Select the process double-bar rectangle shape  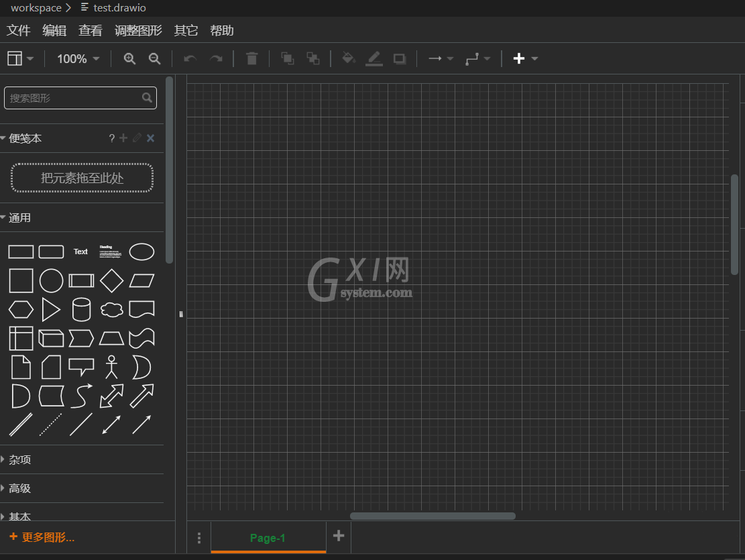point(81,280)
